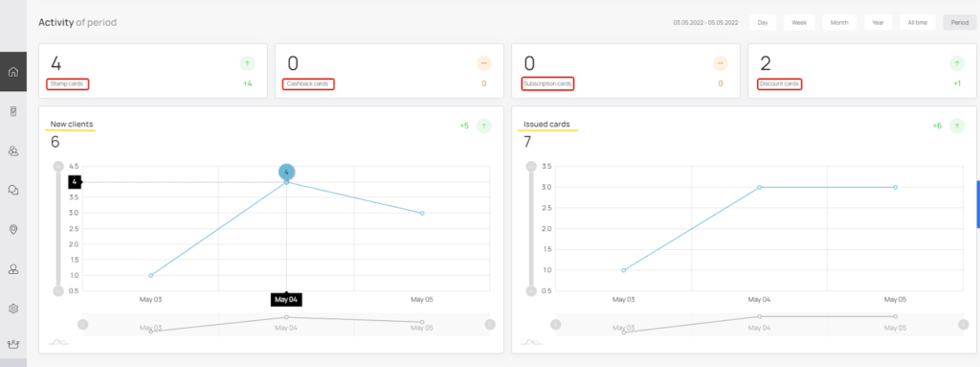This screenshot has width=980, height=367.
Task: Switch to Month period filter
Action: tap(839, 23)
